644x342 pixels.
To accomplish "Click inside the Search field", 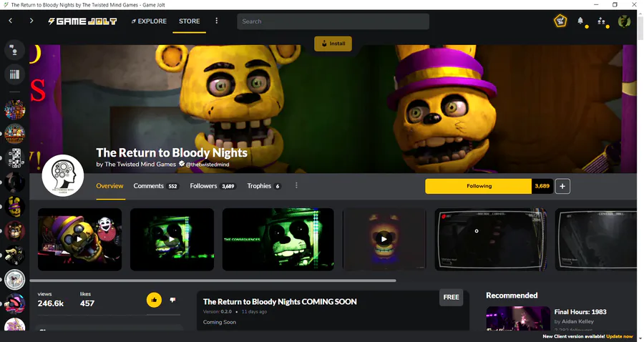I will [333, 21].
